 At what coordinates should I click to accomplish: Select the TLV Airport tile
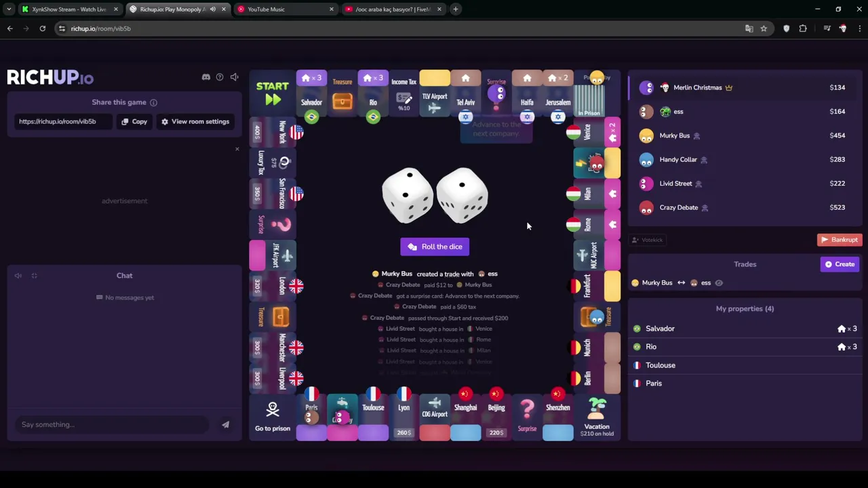pyautogui.click(x=435, y=94)
